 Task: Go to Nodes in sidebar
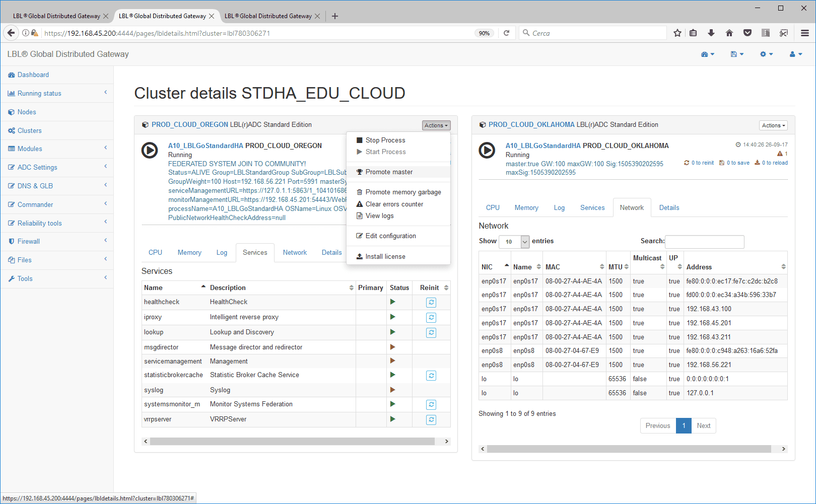click(x=27, y=112)
